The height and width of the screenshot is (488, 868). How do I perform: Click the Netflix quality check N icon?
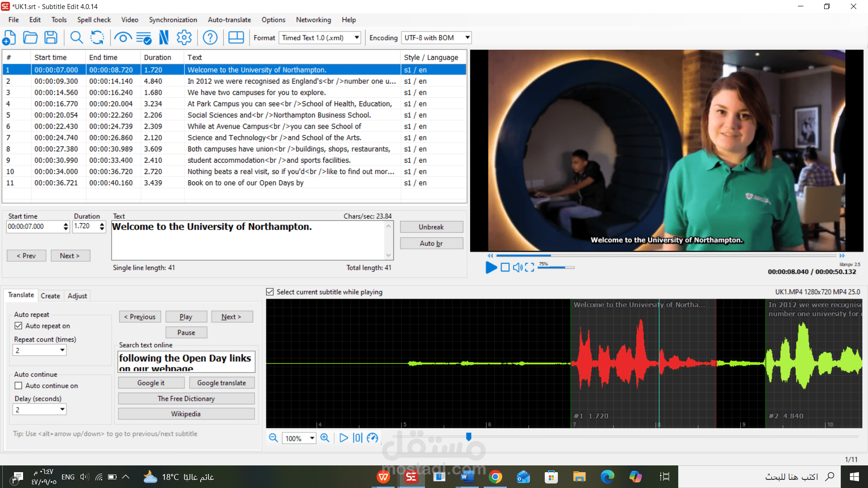164,38
